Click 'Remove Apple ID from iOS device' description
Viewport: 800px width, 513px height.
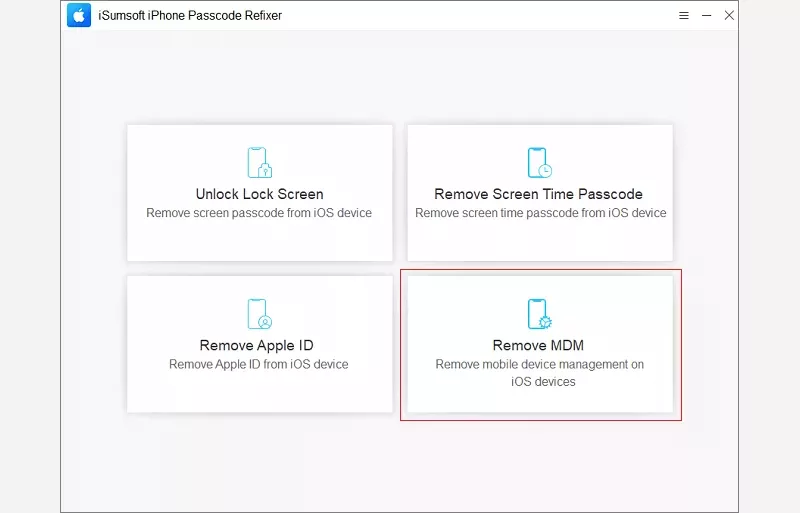pyautogui.click(x=259, y=365)
